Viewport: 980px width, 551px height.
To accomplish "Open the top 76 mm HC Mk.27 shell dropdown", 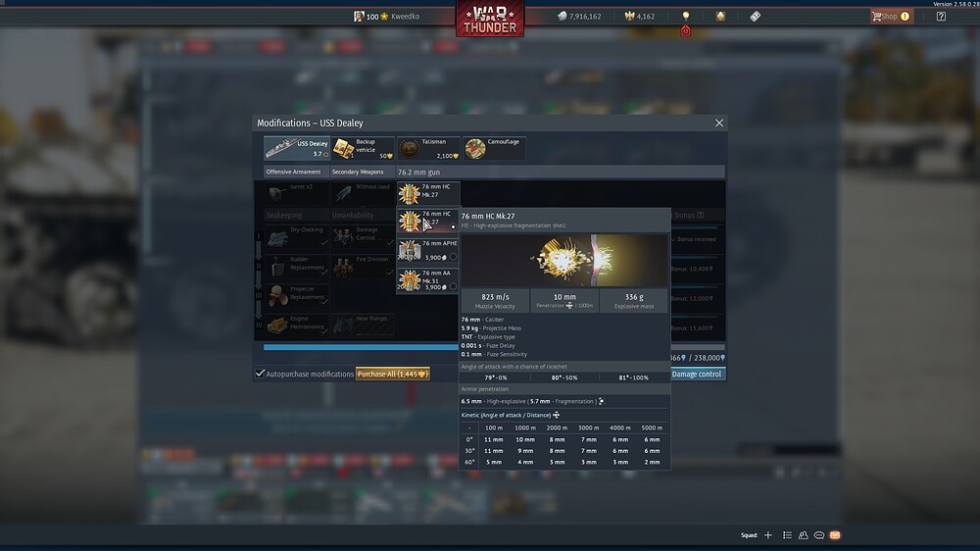I will pos(428,193).
